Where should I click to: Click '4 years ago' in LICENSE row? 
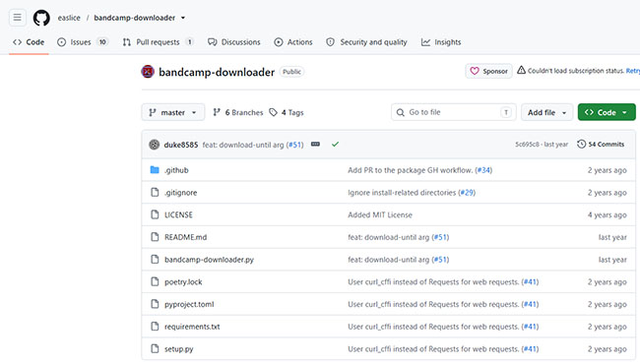tap(607, 214)
